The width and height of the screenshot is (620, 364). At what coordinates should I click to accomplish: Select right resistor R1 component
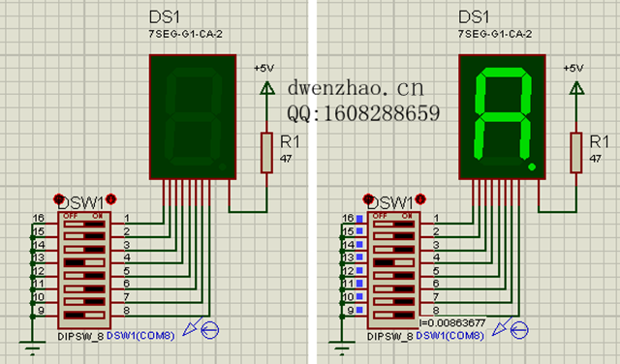(576, 153)
